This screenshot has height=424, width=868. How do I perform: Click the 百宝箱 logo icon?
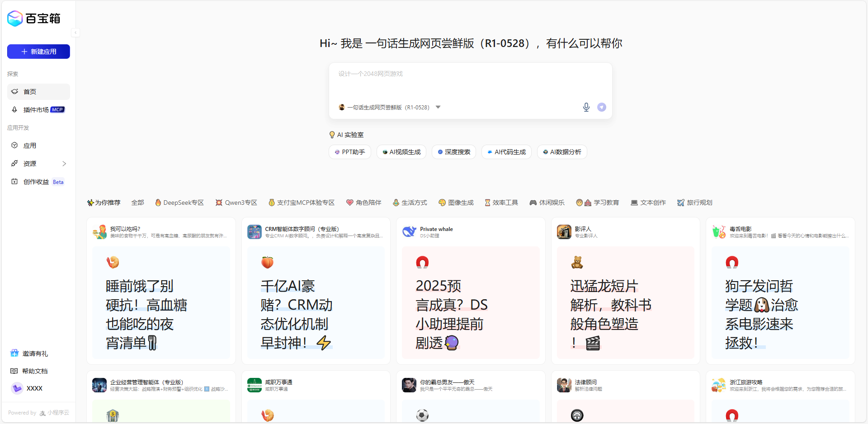click(x=15, y=19)
